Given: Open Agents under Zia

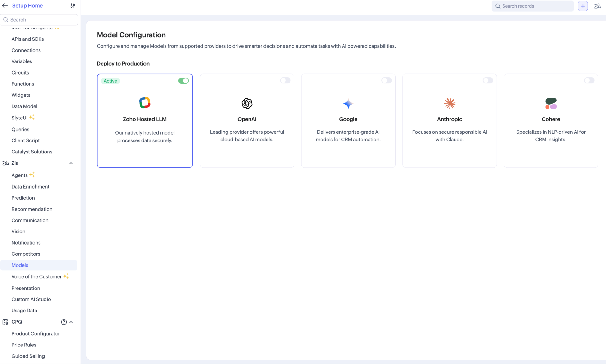Looking at the screenshot, I should (19, 175).
